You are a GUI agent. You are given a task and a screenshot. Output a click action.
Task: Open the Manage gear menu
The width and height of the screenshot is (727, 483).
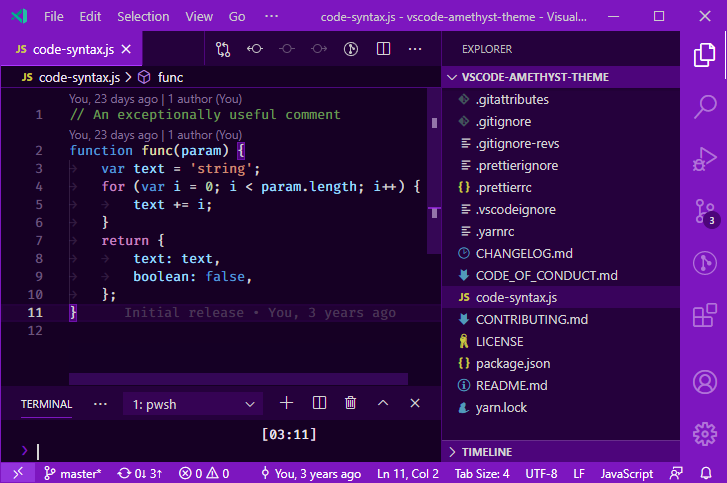(705, 434)
